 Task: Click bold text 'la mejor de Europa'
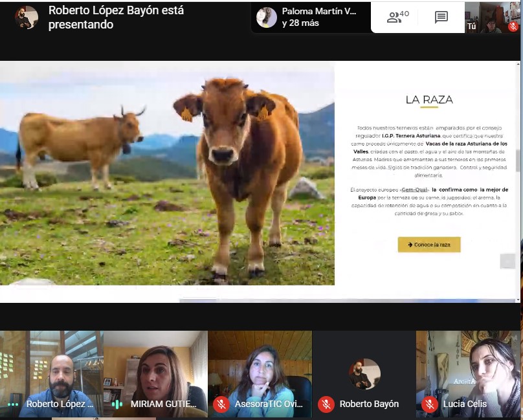433,193
